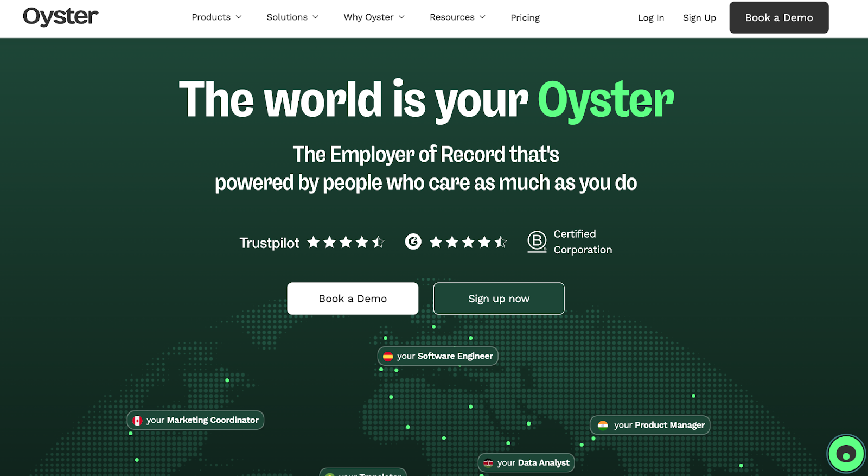Click the Log In link

651,17
